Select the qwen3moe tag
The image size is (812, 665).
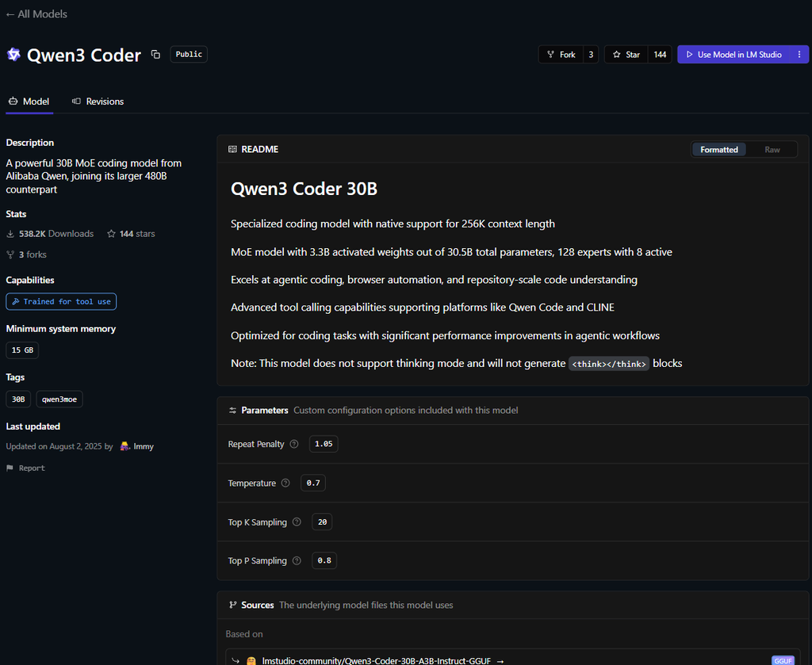tap(59, 399)
